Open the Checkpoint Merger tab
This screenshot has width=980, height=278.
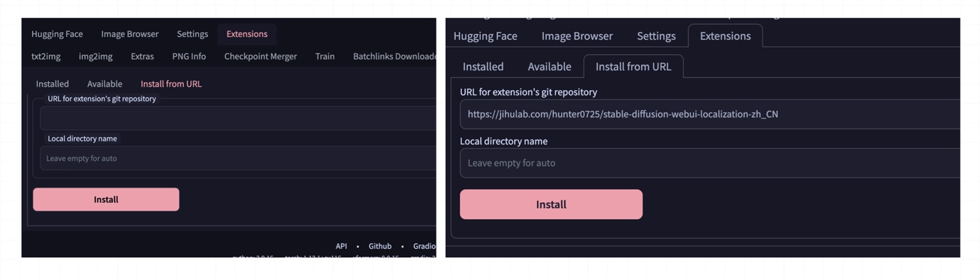[261, 56]
